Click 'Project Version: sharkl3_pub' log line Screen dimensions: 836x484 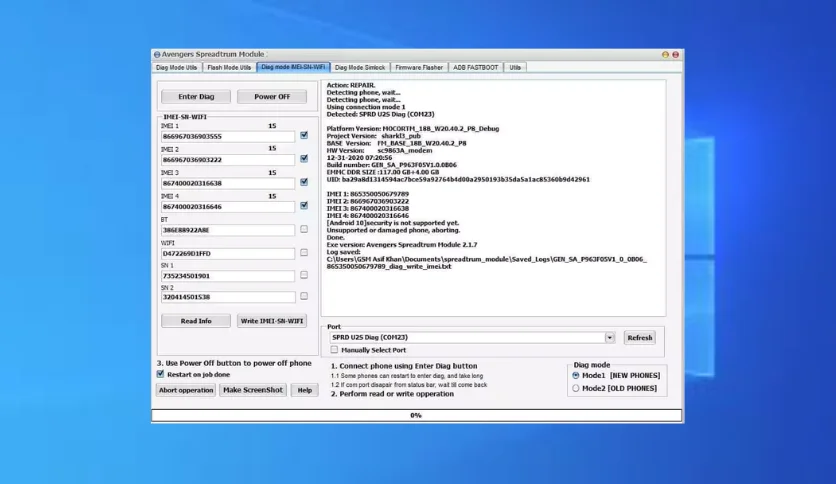coord(373,136)
